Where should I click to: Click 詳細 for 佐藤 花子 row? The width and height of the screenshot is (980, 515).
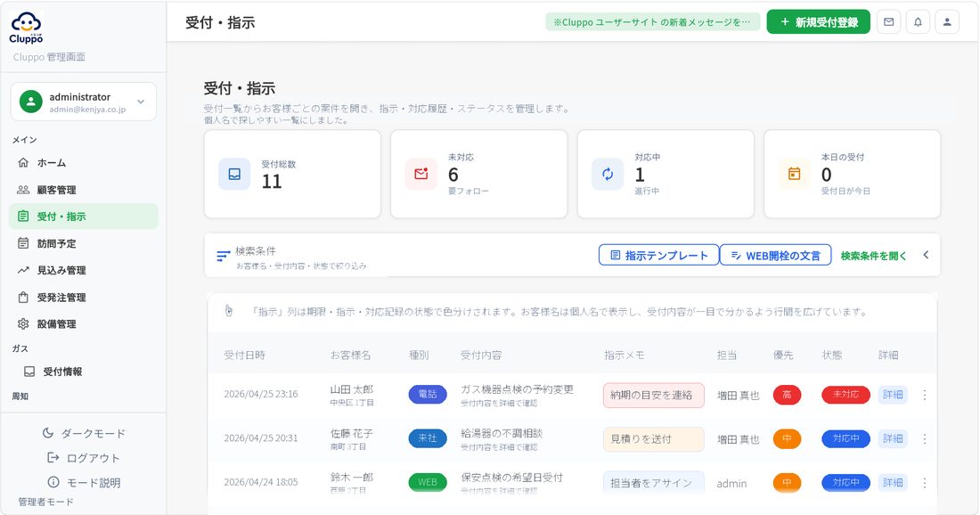click(x=893, y=438)
